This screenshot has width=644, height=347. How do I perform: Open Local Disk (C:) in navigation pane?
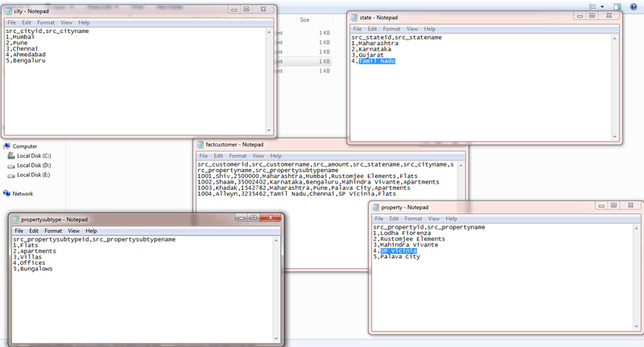(x=34, y=156)
